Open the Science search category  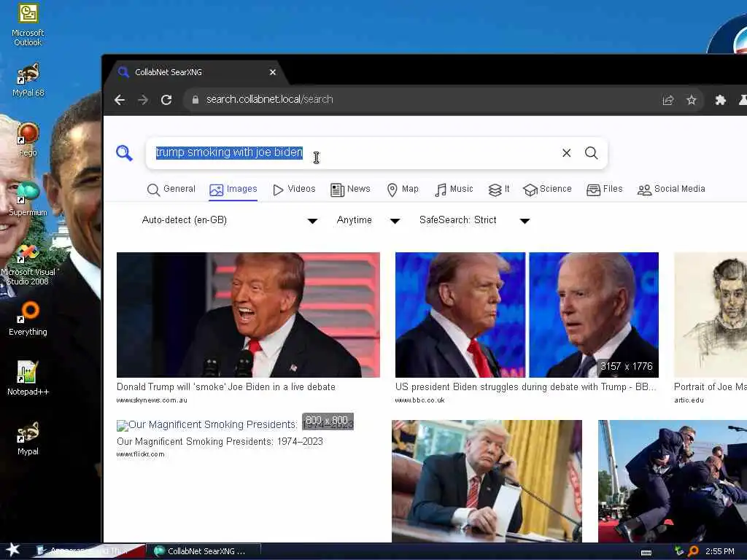pos(547,189)
